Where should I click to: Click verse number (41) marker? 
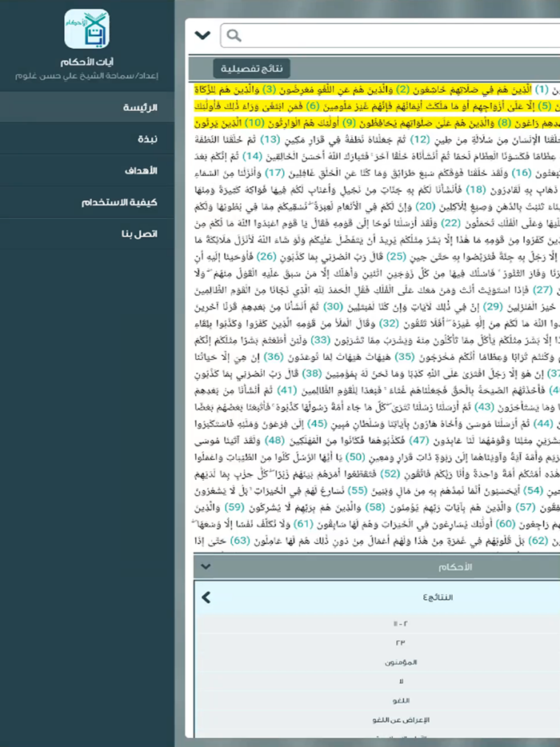287,389
